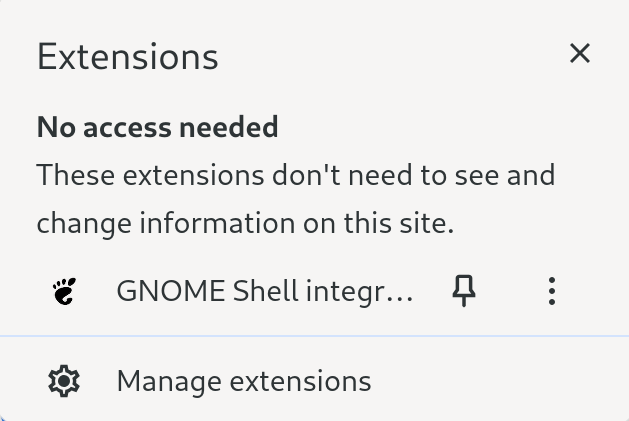Image resolution: width=629 pixels, height=421 pixels.
Task: Expand options for GNOME Shell integration
Action: click(552, 292)
